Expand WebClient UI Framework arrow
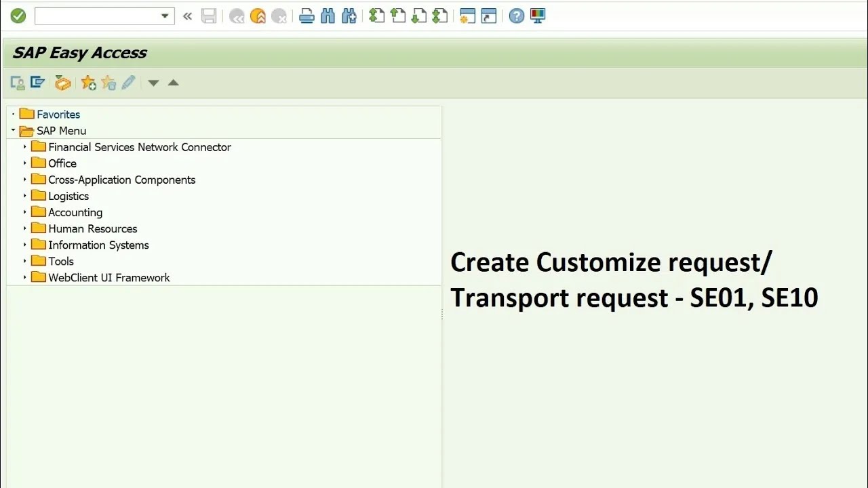 tap(25, 277)
